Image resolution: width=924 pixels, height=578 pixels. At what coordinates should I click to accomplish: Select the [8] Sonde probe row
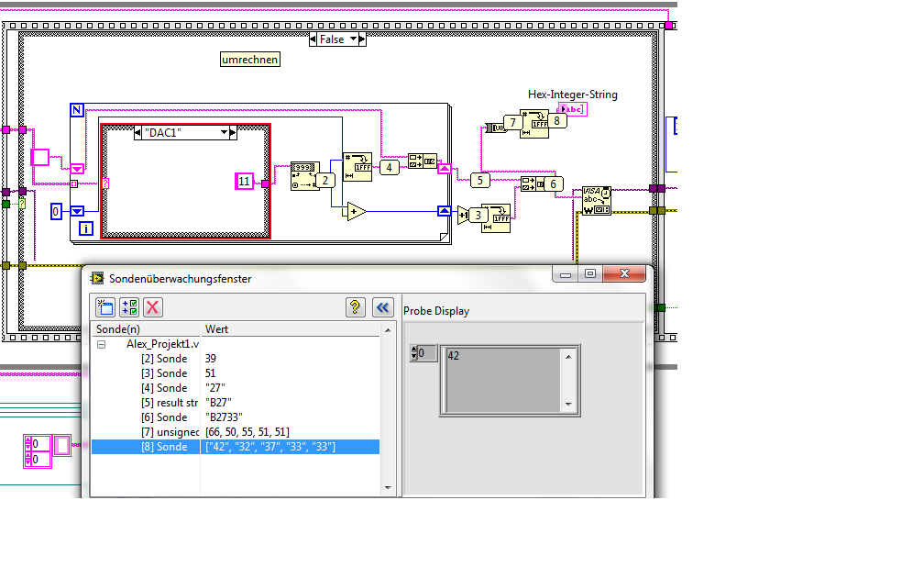(x=165, y=447)
